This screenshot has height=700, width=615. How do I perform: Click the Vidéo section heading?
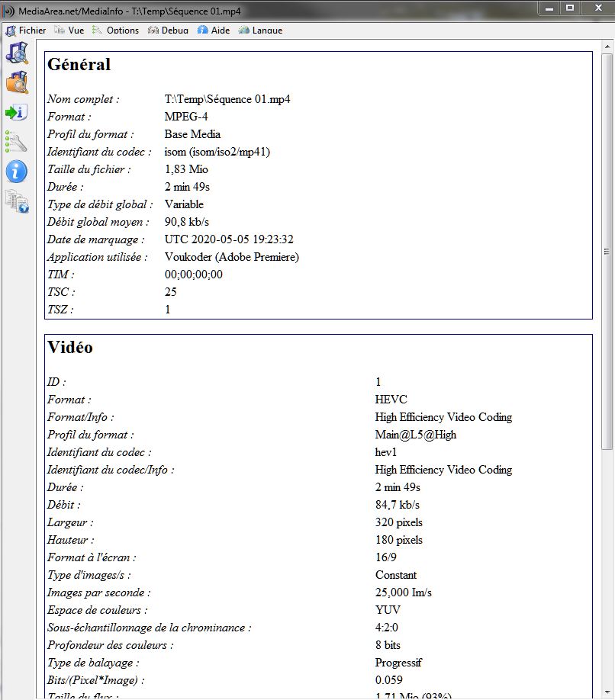(70, 347)
